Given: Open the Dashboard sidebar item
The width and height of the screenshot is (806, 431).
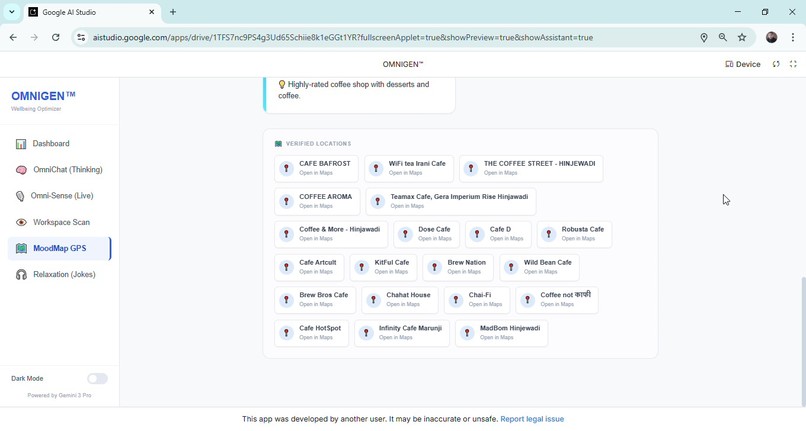Looking at the screenshot, I should [59, 143].
